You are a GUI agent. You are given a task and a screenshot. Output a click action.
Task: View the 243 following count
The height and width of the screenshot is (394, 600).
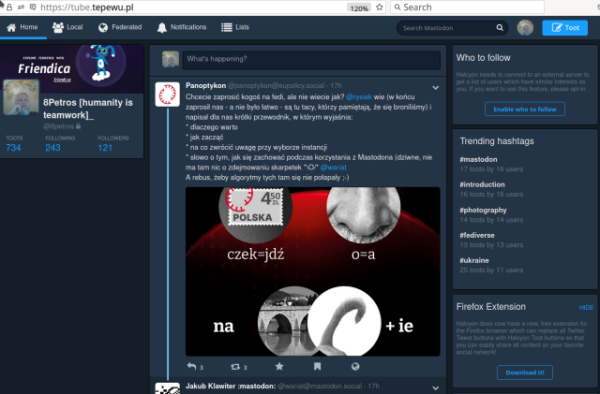53,148
